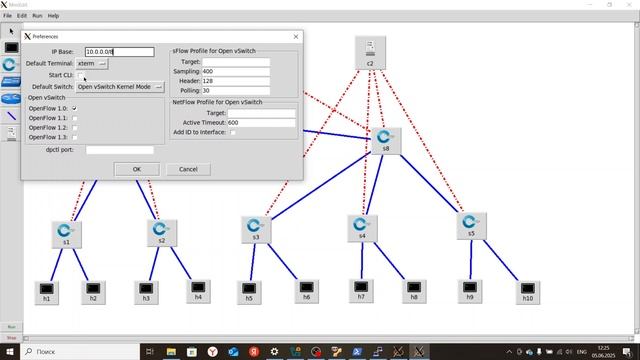The height and width of the screenshot is (360, 640).
Task: Click host h9 on the canvas
Action: click(470, 291)
